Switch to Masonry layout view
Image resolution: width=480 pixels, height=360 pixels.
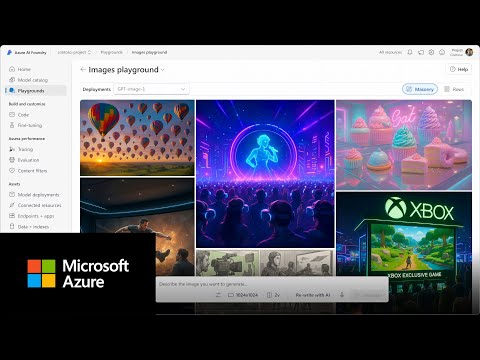coord(420,89)
